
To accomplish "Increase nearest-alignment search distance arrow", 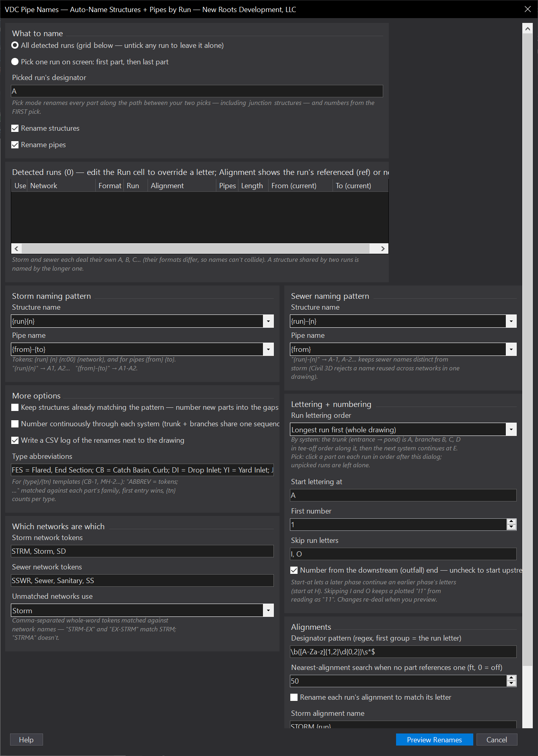I will pos(511,678).
